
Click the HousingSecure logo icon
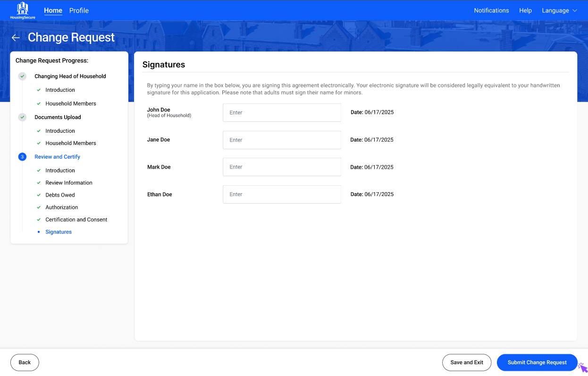(x=22, y=9)
